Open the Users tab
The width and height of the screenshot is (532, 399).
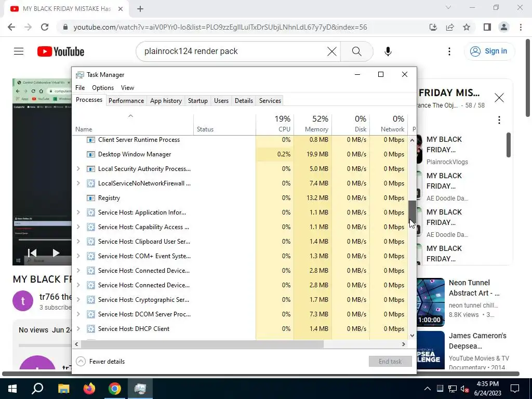pos(221,101)
